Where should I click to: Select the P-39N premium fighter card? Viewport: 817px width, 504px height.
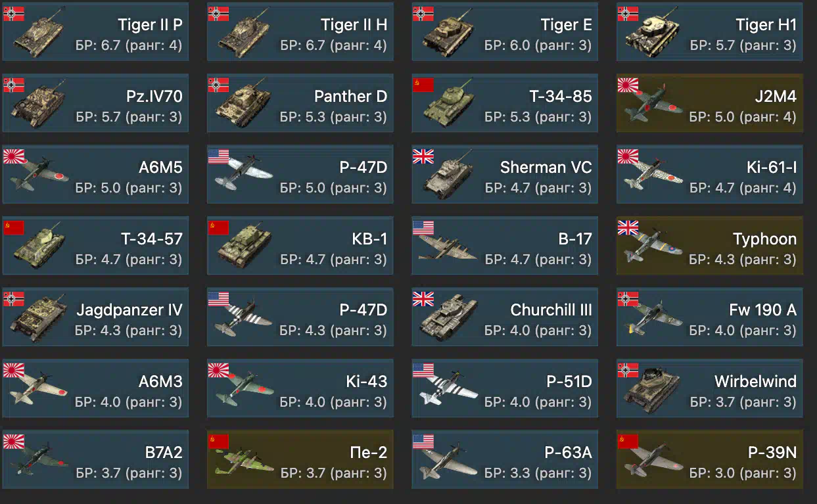point(710,459)
